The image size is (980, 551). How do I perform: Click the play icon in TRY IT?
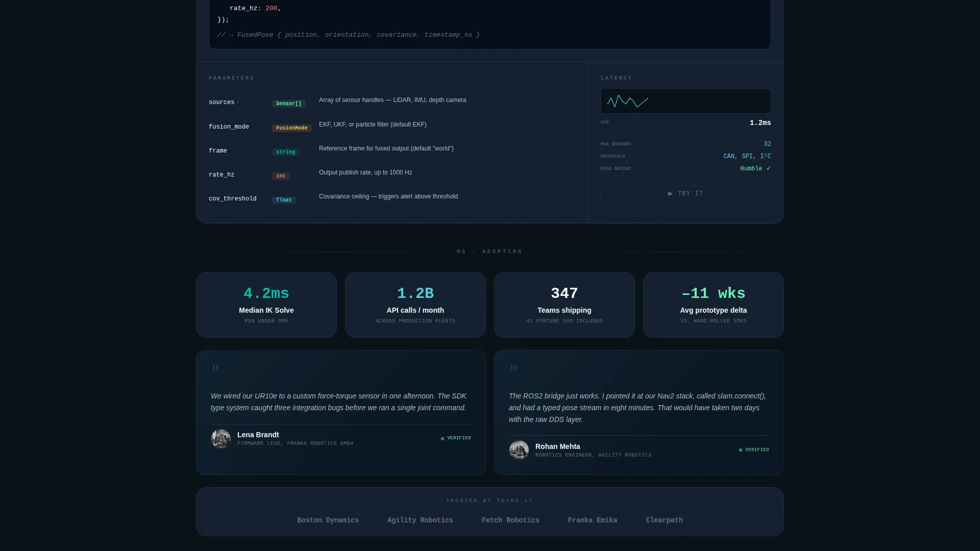(670, 194)
